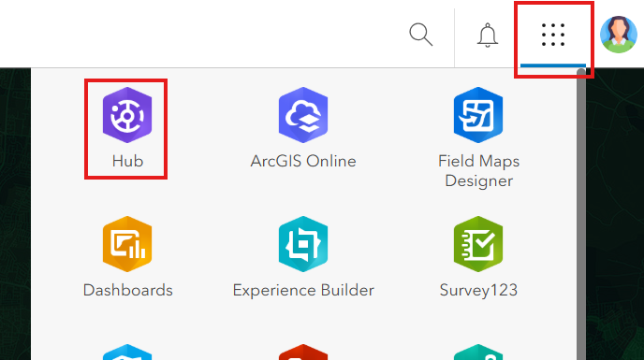Launch the Hub app

click(x=127, y=115)
